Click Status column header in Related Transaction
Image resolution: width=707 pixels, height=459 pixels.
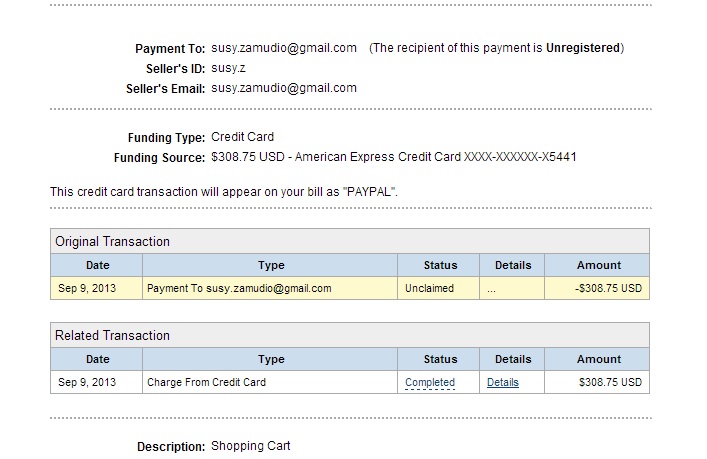(x=440, y=359)
